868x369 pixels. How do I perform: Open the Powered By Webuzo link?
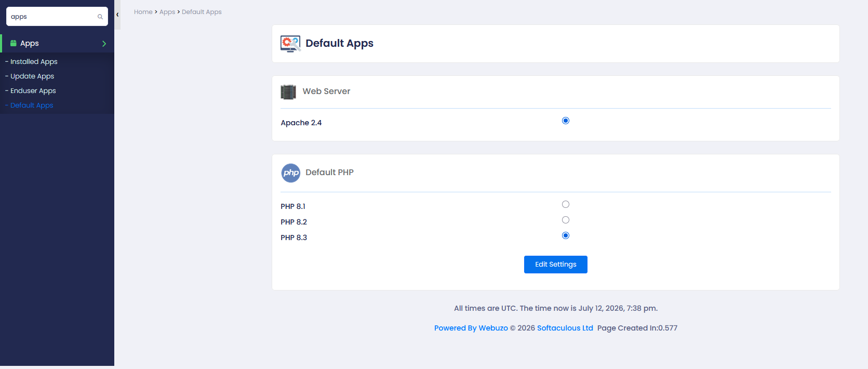(x=471, y=328)
